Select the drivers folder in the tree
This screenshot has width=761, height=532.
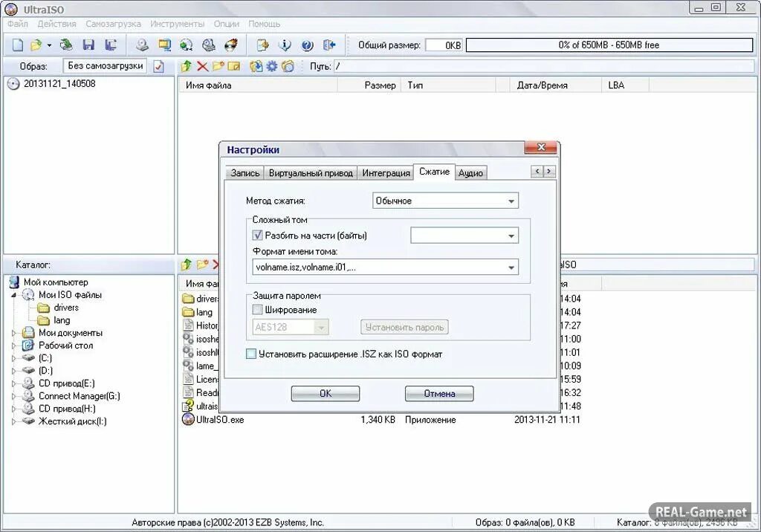[x=66, y=308]
